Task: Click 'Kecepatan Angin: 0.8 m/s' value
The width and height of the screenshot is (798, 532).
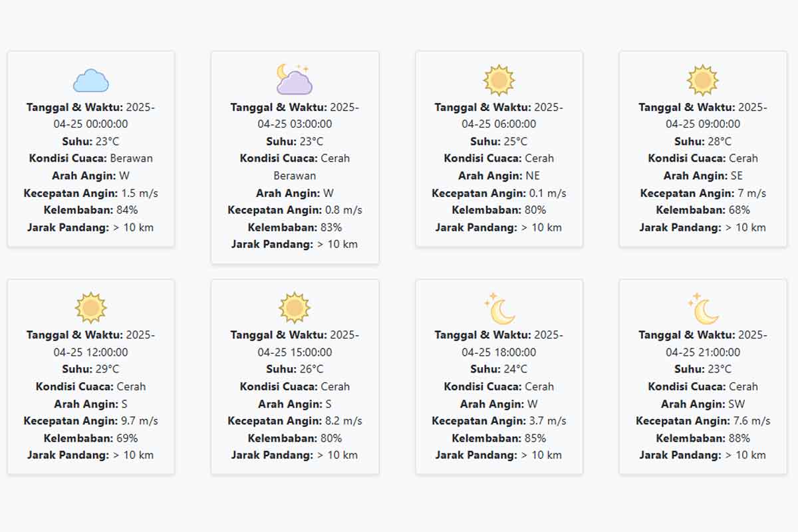Action: (x=344, y=210)
